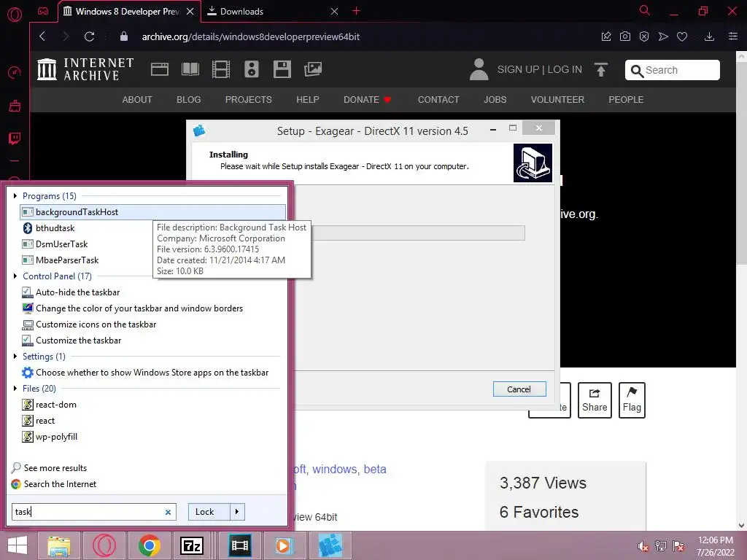747x560 pixels.
Task: Open Easy Setup sliders icon
Action: point(733,36)
